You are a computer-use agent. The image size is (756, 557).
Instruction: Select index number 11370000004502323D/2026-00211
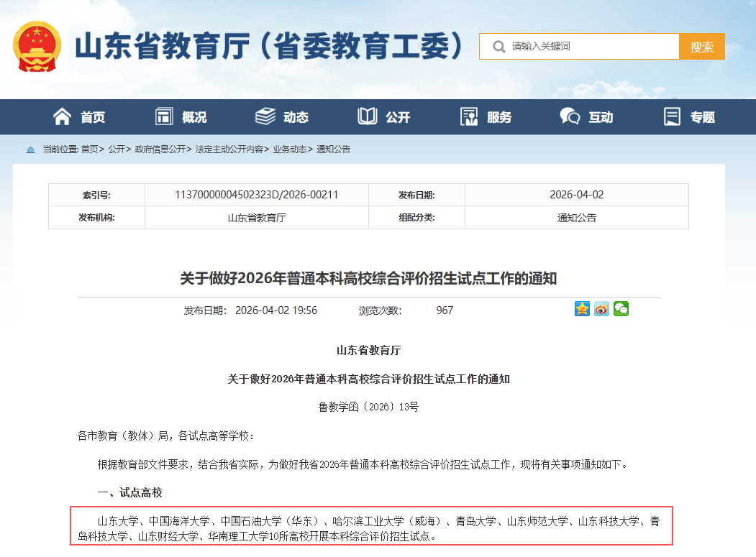click(257, 195)
